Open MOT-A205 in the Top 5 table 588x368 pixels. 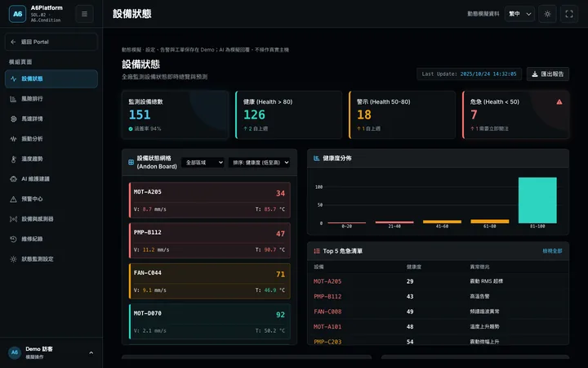[x=327, y=281]
